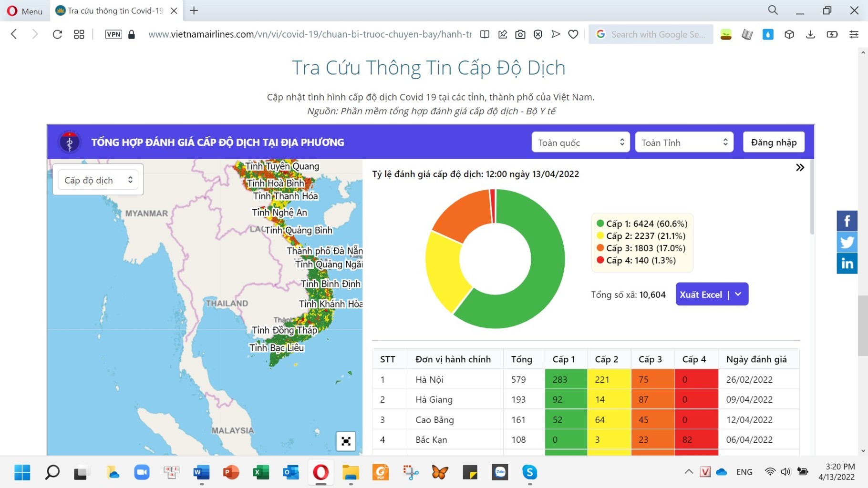Click the Xuất Excel button
The image size is (868, 488).
pyautogui.click(x=701, y=295)
